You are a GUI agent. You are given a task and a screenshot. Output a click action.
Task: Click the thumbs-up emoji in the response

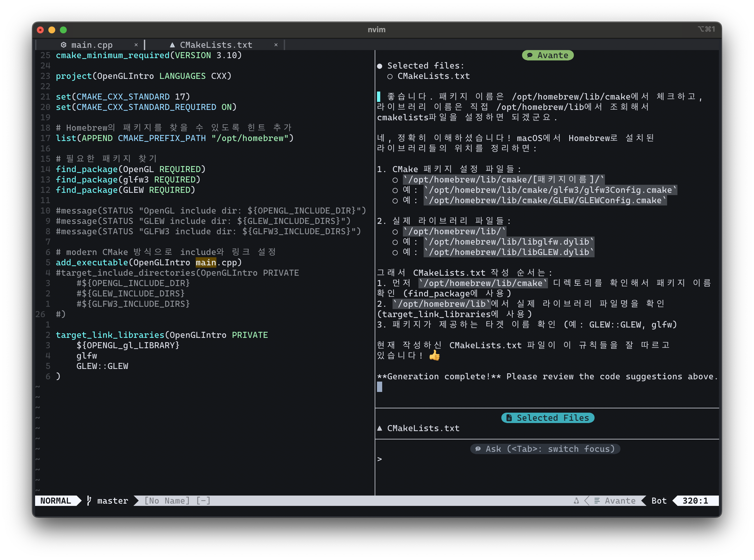tap(434, 355)
